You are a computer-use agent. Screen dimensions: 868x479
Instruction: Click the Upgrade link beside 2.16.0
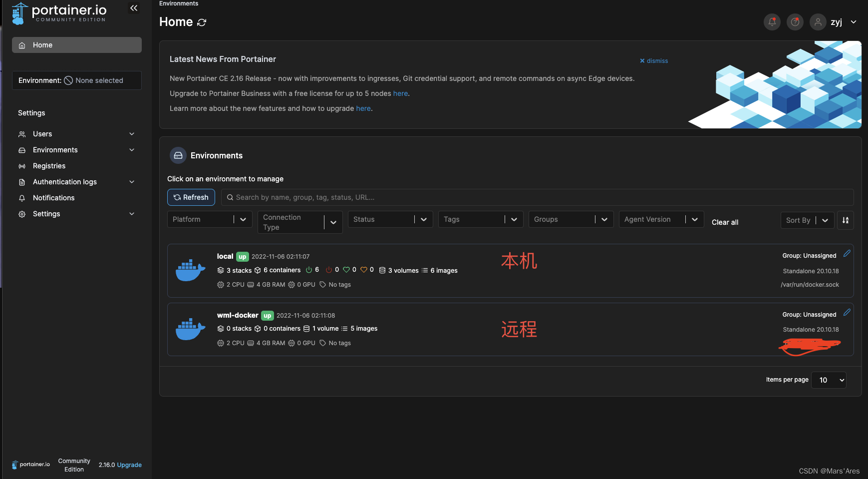click(x=129, y=465)
